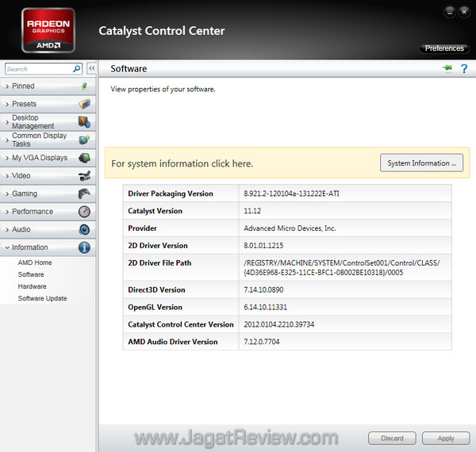Expand the Audio section
This screenshot has width=476, height=452.
click(x=48, y=229)
